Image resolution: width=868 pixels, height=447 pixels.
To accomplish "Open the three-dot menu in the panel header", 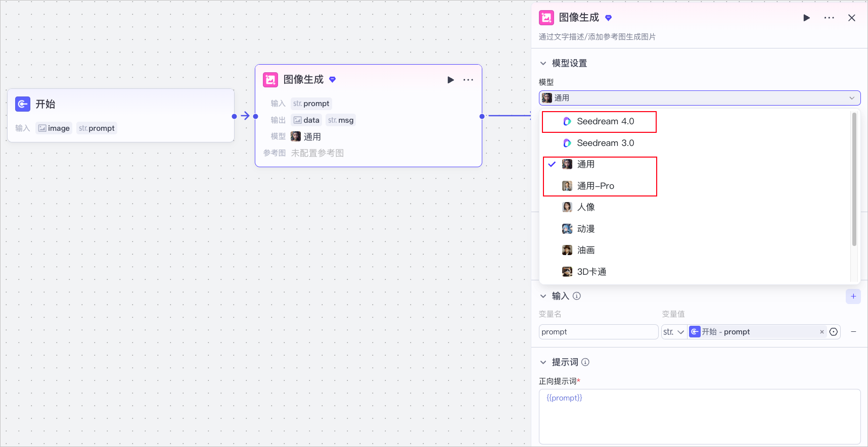I will click(829, 18).
